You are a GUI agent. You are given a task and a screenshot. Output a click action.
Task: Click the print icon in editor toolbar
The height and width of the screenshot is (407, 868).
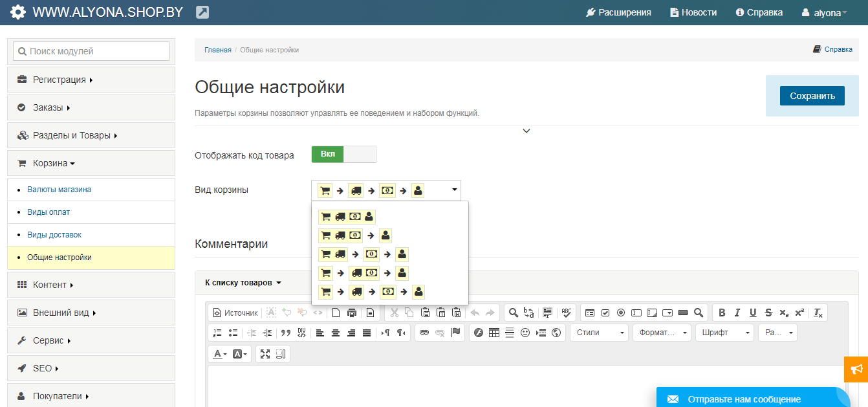coord(352,313)
